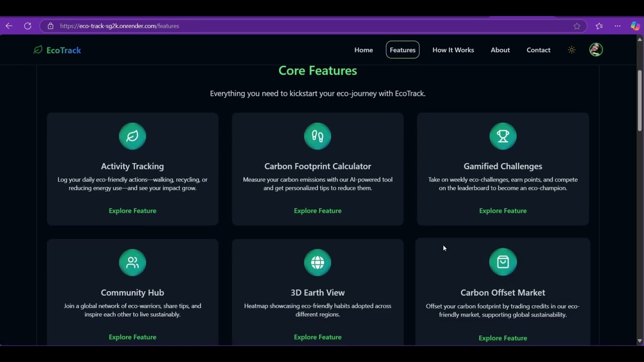Click the 'Log your daily eco-friendly actions' description
Image resolution: width=644 pixels, height=362 pixels.
pyautogui.click(x=132, y=184)
